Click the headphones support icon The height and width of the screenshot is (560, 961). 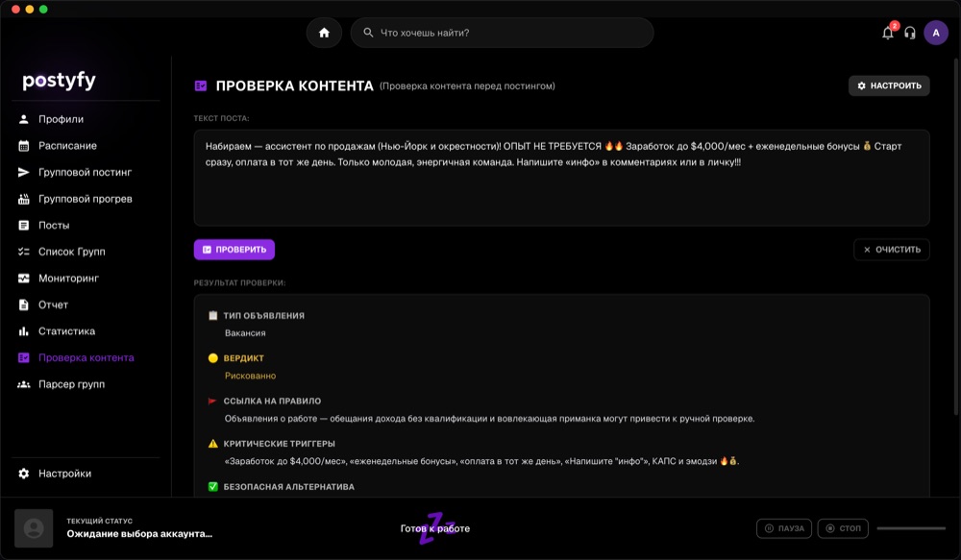click(910, 33)
